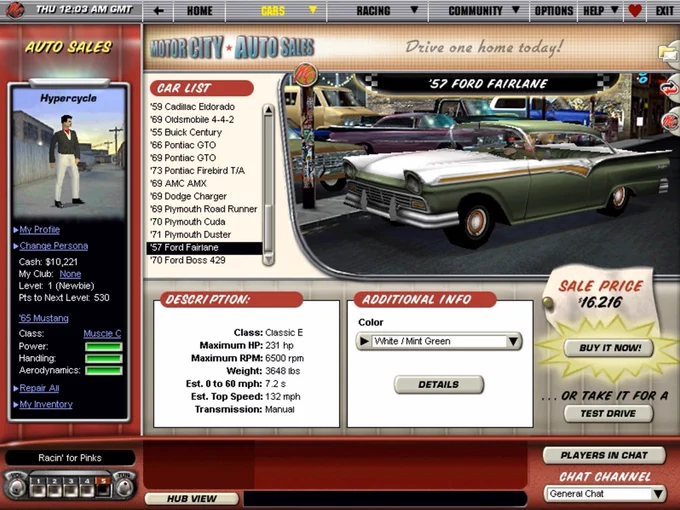Click the Test Drive button
680x510 pixels.
pyautogui.click(x=608, y=414)
